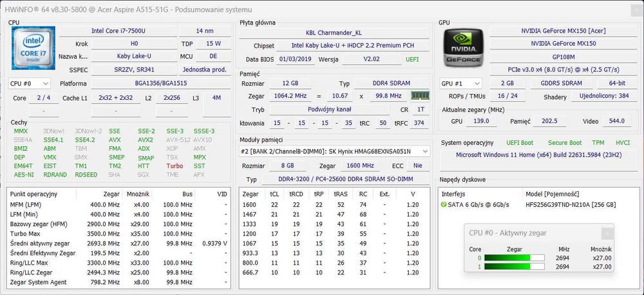Open the CPU #0 selector dropdown
644x295 pixels.
30,83
